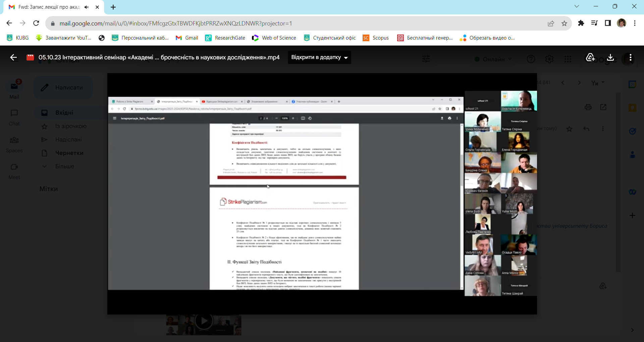Open the ResearchGate bookmark
Image resolution: width=644 pixels, height=342 pixels.
225,38
